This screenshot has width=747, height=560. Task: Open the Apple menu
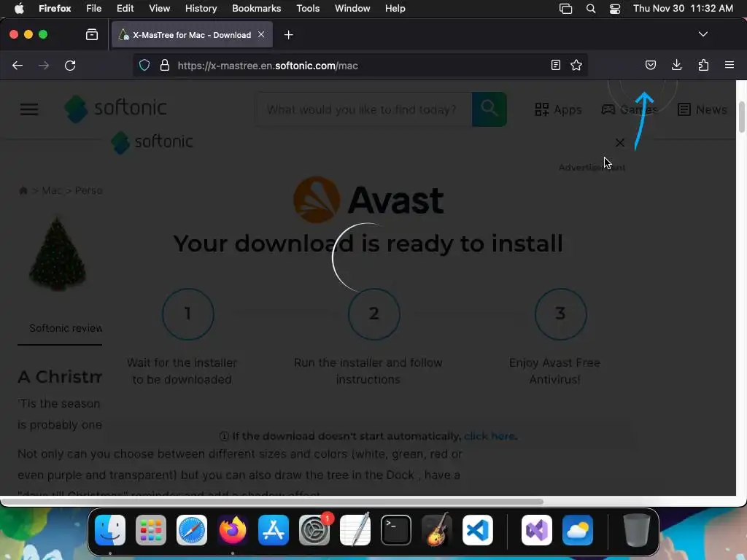coord(19,8)
